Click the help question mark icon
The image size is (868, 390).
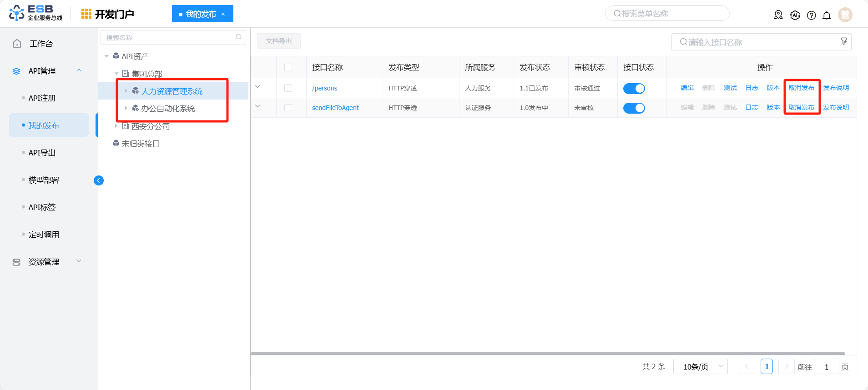coord(811,15)
